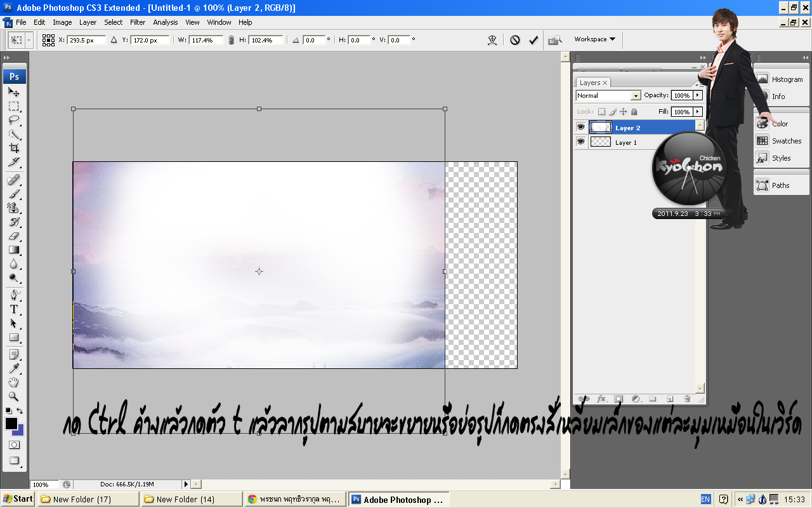812x508 pixels.
Task: Open the status bar info arrow menu
Action: pos(186,485)
